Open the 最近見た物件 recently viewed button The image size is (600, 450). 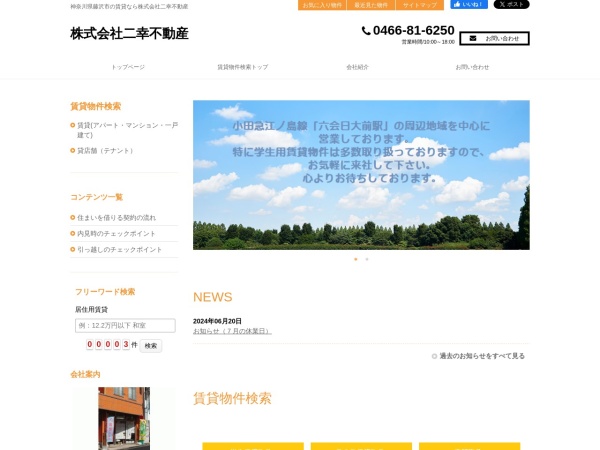pyautogui.click(x=371, y=5)
